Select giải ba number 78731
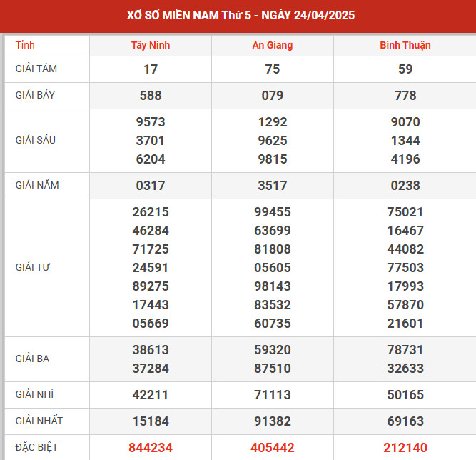The image size is (476, 460). (405, 350)
